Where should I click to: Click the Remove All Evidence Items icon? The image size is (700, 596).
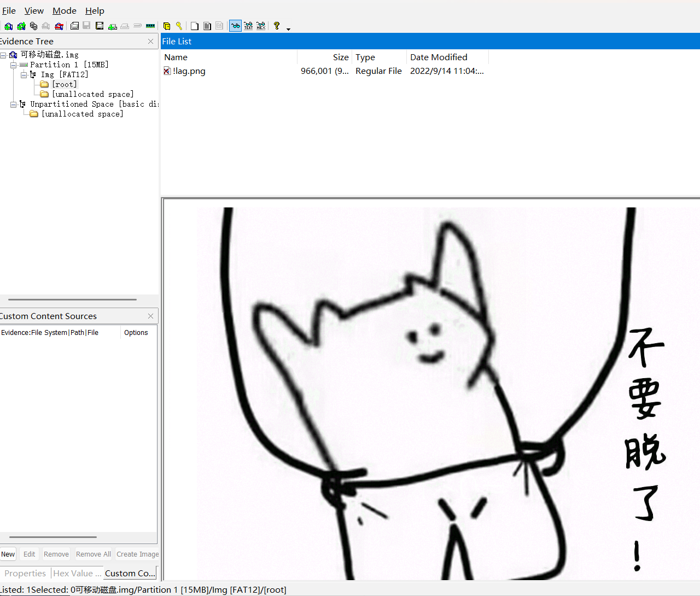tap(59, 26)
